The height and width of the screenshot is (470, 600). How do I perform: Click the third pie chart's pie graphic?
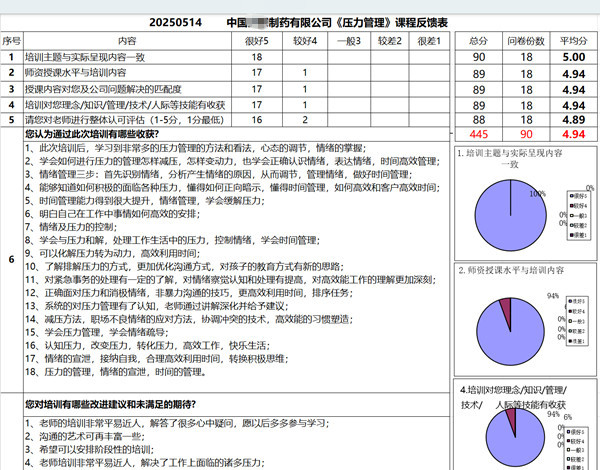coord(512,442)
